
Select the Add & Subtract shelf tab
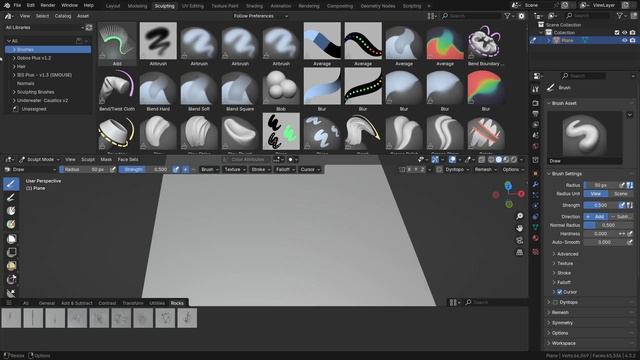click(x=77, y=303)
